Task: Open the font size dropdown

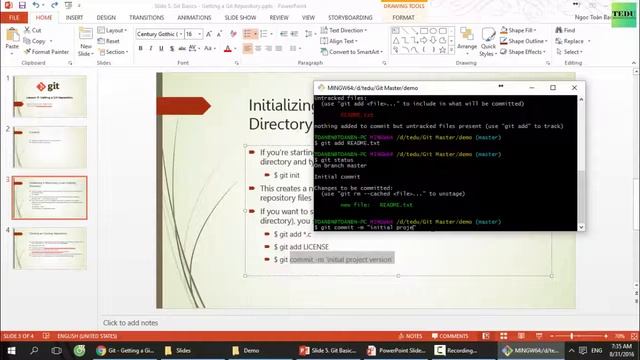Action: (200, 34)
